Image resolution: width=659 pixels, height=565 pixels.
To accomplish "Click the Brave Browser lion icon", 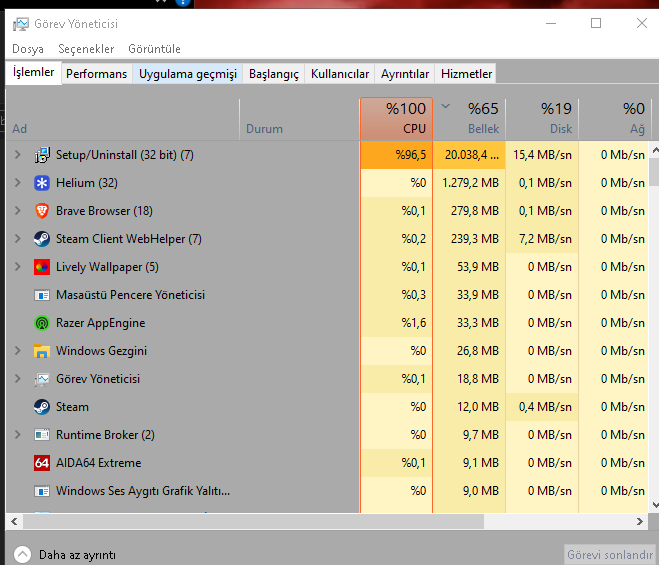I will point(42,211).
